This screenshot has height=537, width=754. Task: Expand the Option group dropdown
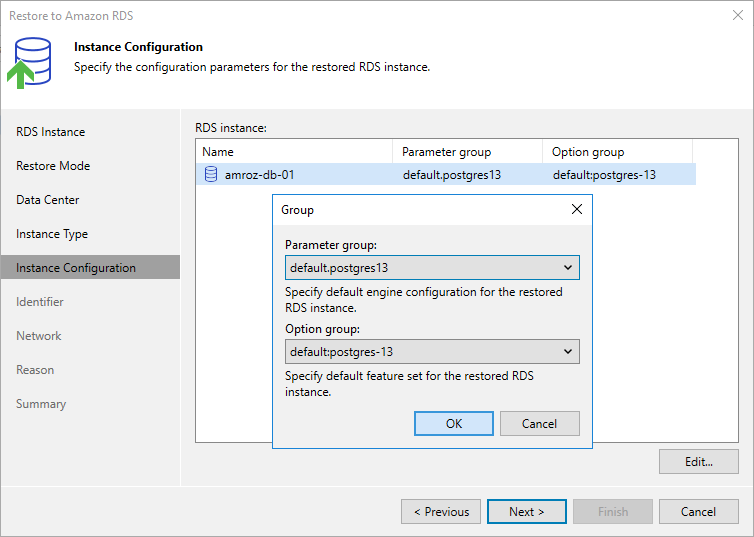coord(431,352)
